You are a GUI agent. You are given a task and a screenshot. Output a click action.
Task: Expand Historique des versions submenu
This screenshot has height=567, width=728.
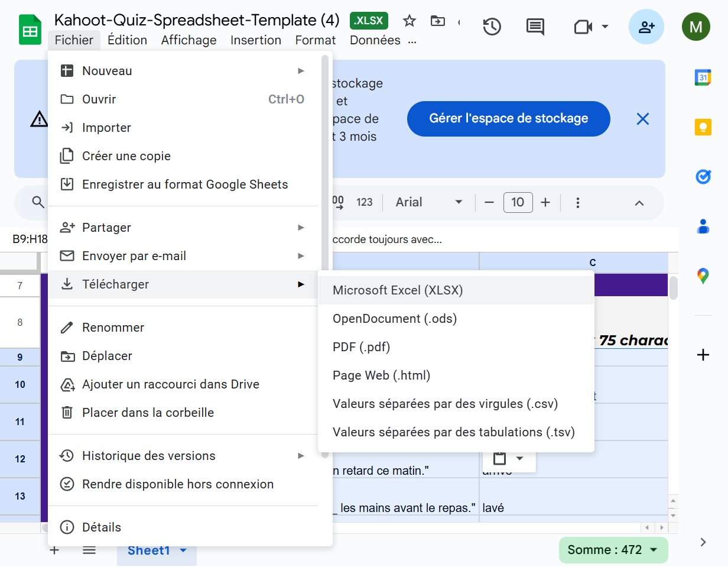(x=301, y=456)
